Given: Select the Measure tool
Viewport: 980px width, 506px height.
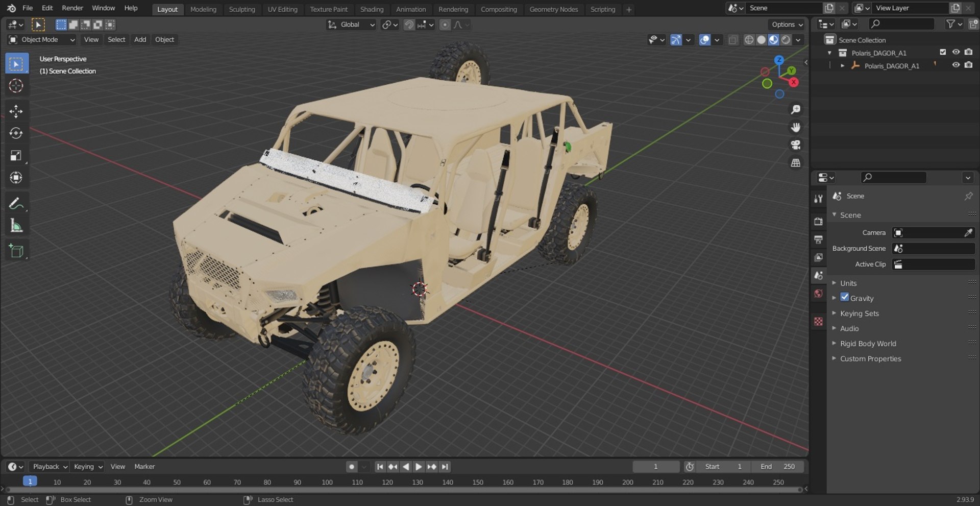Looking at the screenshot, I should coord(16,225).
